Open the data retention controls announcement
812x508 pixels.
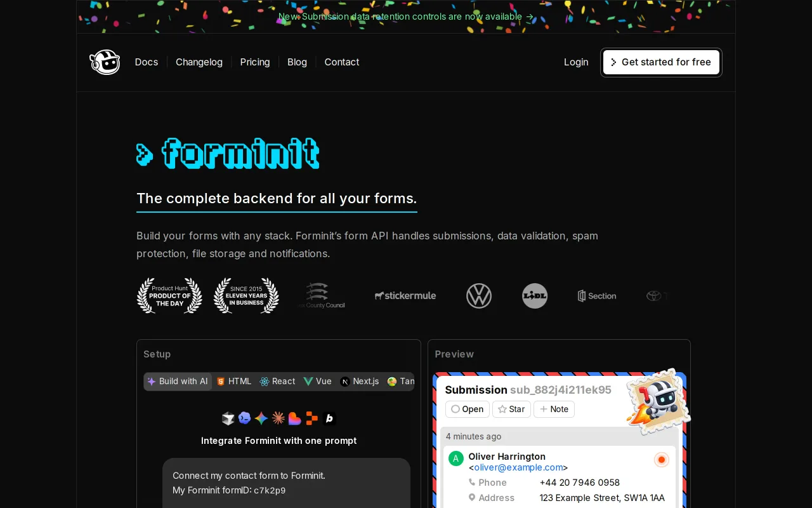pos(406,17)
